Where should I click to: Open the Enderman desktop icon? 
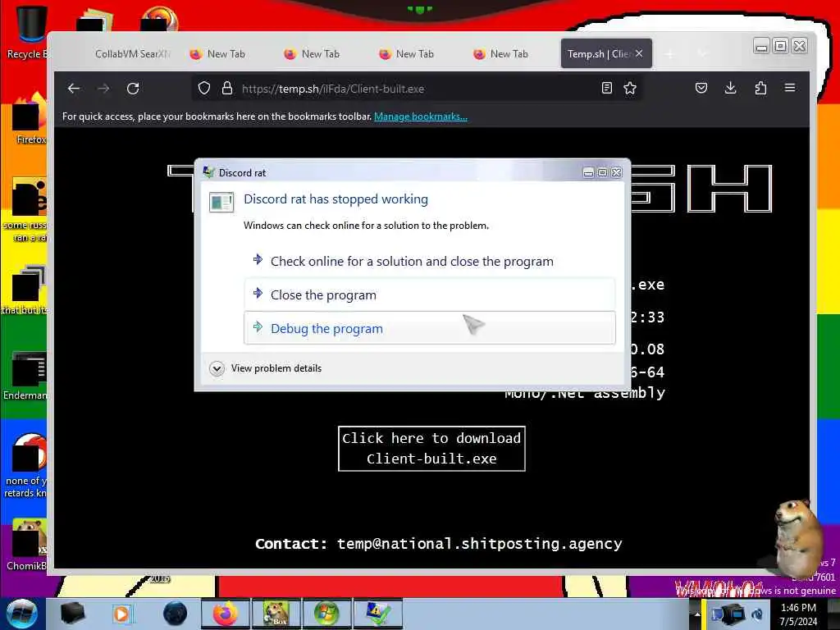tap(28, 376)
